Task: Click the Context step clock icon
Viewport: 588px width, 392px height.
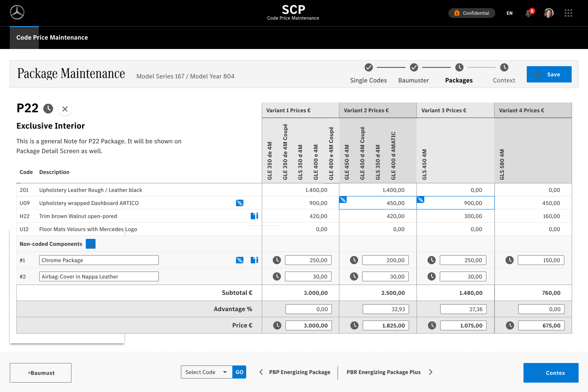Action: pyautogui.click(x=504, y=67)
